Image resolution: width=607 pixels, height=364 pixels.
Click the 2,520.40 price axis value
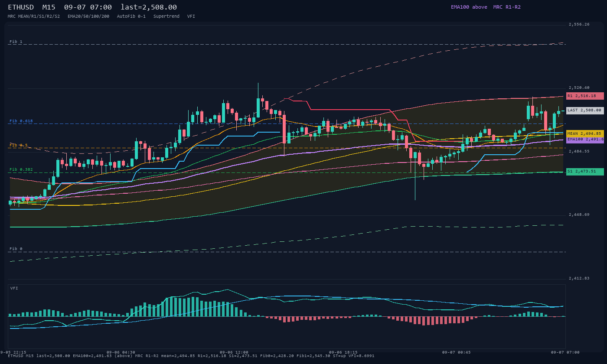579,88
